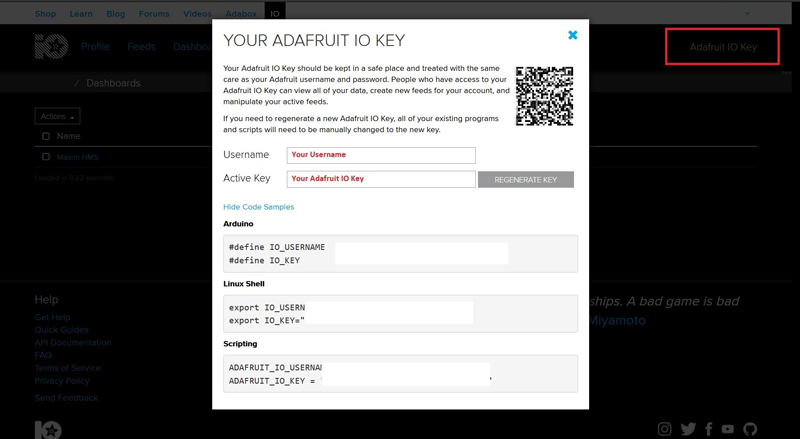Image resolution: width=800 pixels, height=439 pixels.
Task: Open Adafruit YouTube channel icon
Action: pyautogui.click(x=728, y=429)
